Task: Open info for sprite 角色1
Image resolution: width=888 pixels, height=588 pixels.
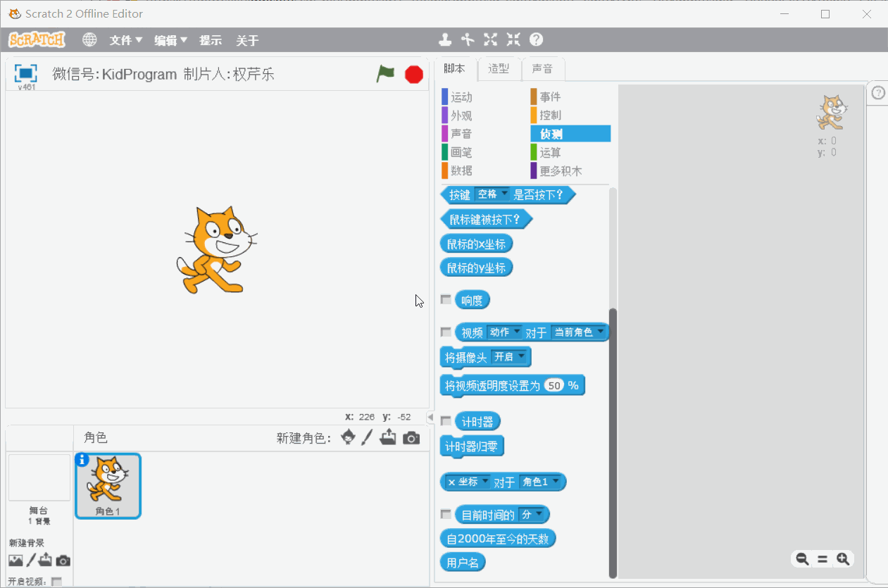Action: tap(82, 460)
